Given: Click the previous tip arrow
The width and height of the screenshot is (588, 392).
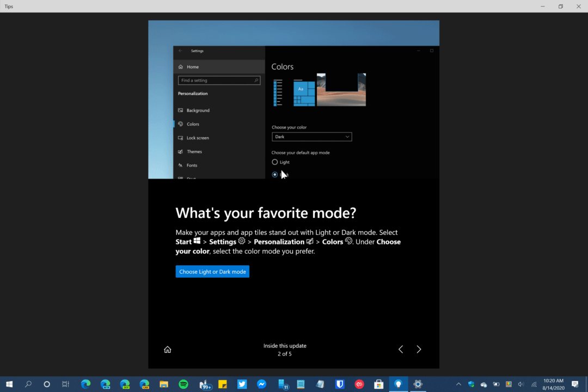Looking at the screenshot, I should [401, 349].
